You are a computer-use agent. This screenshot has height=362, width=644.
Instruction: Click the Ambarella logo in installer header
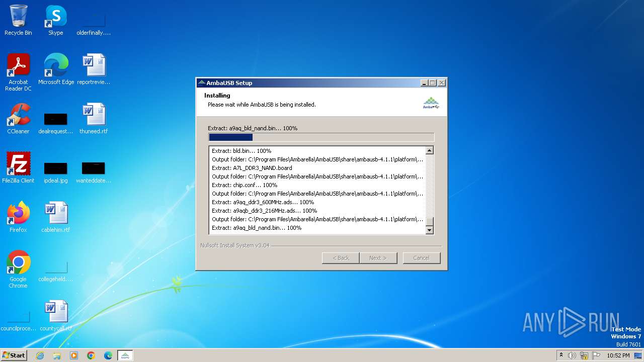click(431, 103)
